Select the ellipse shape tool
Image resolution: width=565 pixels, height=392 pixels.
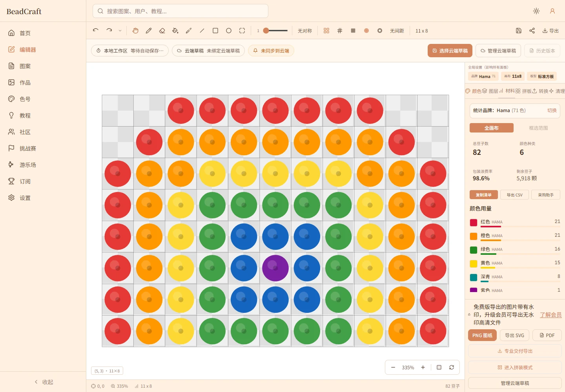coord(229,31)
